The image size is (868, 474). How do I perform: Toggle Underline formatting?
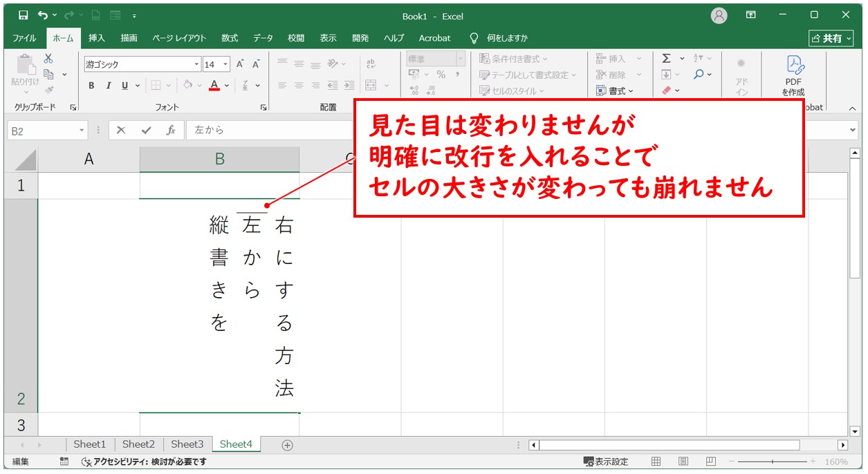point(125,86)
